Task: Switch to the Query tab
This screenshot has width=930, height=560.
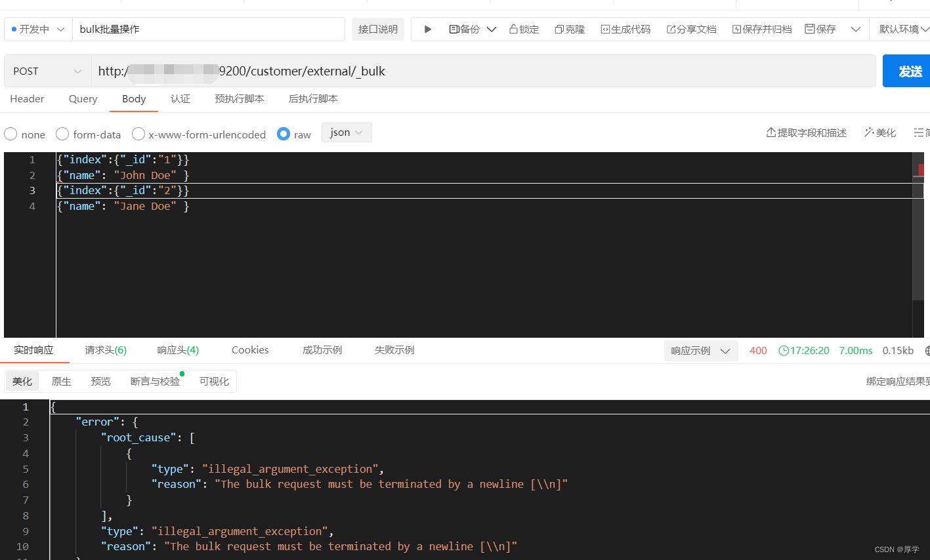Action: coord(83,99)
